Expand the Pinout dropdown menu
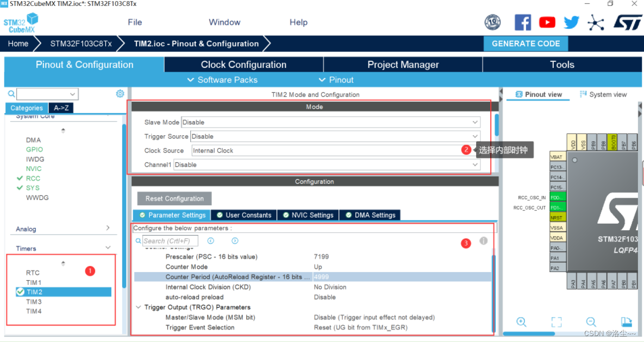 click(x=336, y=80)
